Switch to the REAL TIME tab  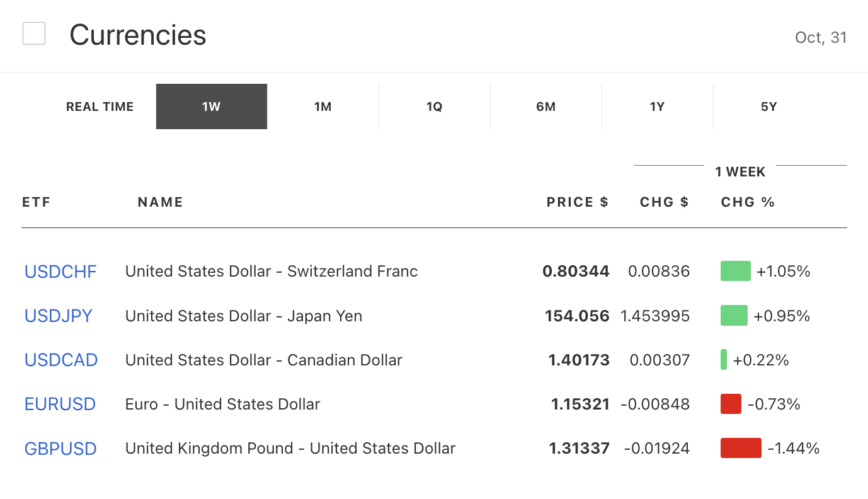100,106
